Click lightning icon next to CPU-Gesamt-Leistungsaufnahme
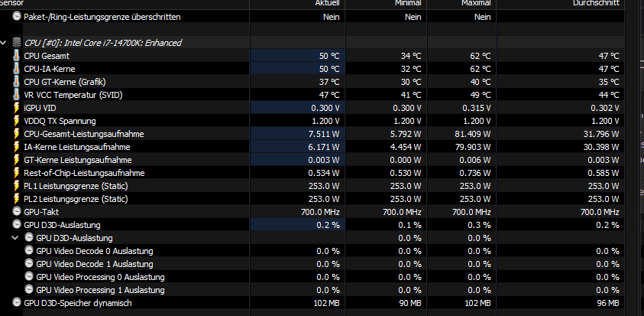 click(x=17, y=134)
